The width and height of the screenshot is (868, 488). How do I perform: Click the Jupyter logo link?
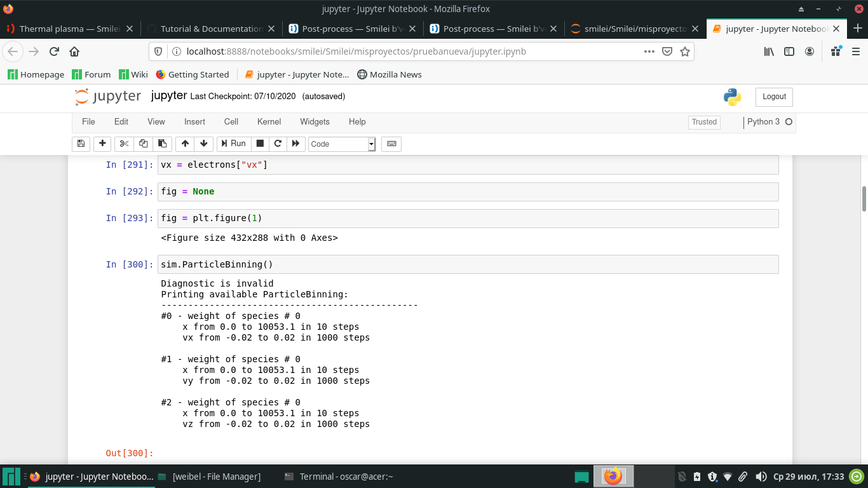tap(108, 97)
